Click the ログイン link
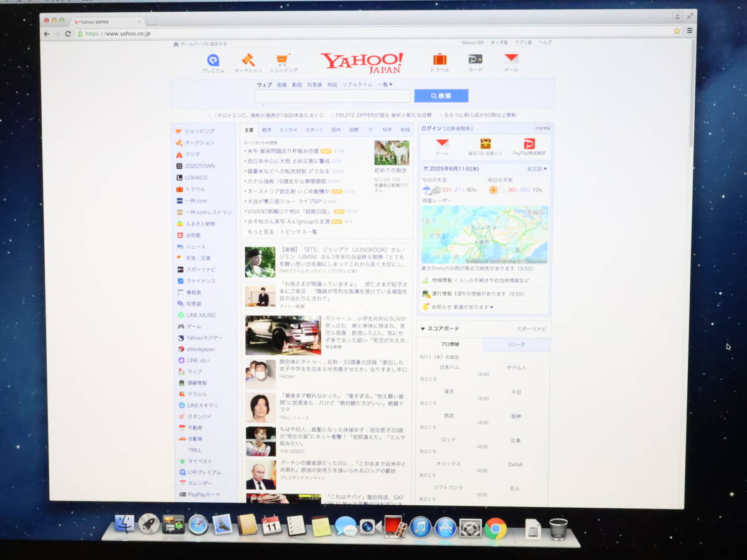747x560 pixels. (x=431, y=128)
